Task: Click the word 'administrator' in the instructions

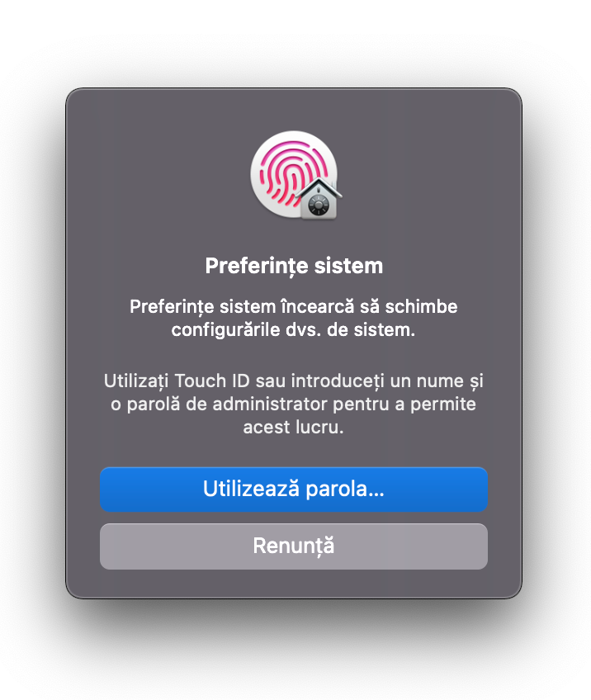Action: (x=270, y=404)
